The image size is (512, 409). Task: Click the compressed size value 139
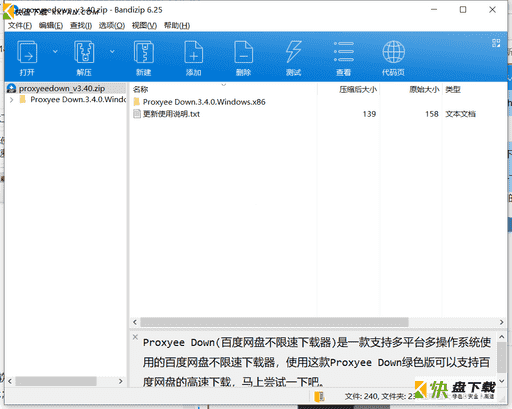tap(369, 114)
